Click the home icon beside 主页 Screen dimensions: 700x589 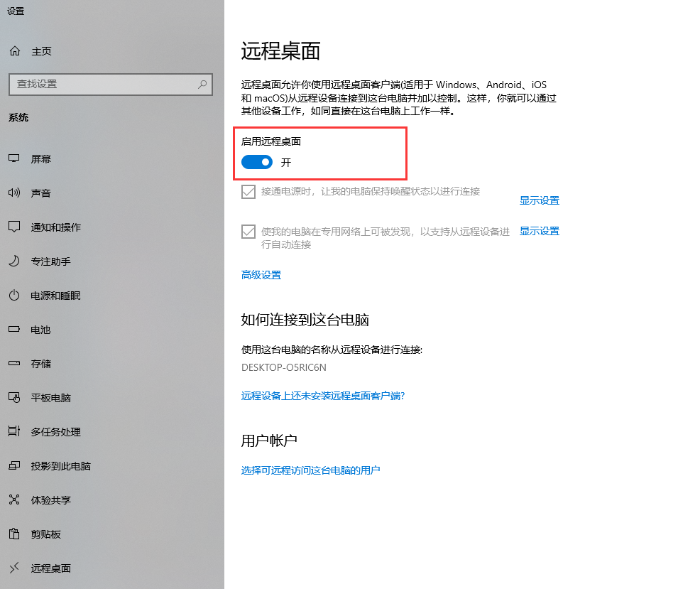click(x=15, y=51)
